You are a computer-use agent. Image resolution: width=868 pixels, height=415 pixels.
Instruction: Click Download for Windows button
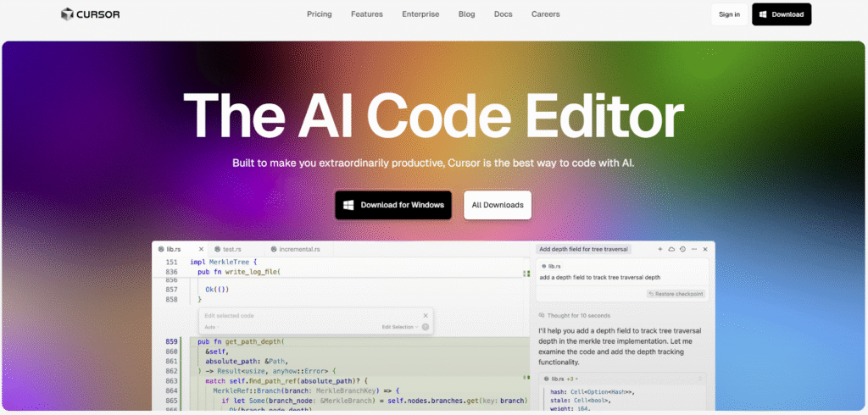pos(392,205)
